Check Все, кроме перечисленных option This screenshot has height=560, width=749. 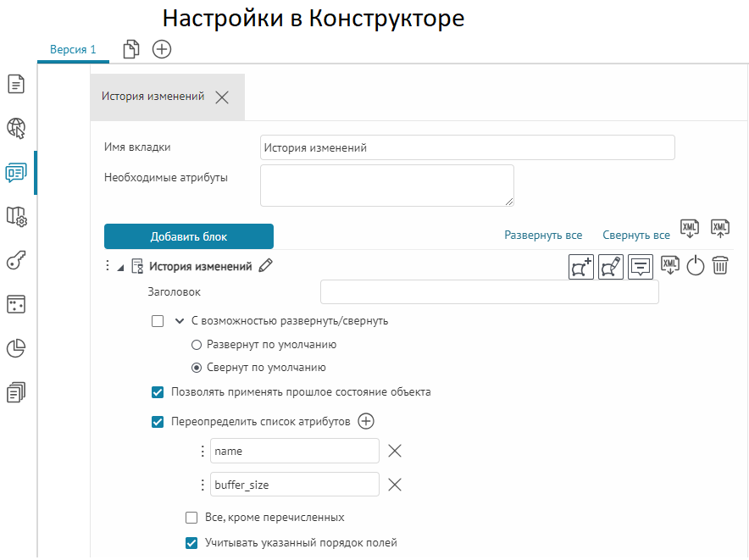pyautogui.click(x=191, y=517)
